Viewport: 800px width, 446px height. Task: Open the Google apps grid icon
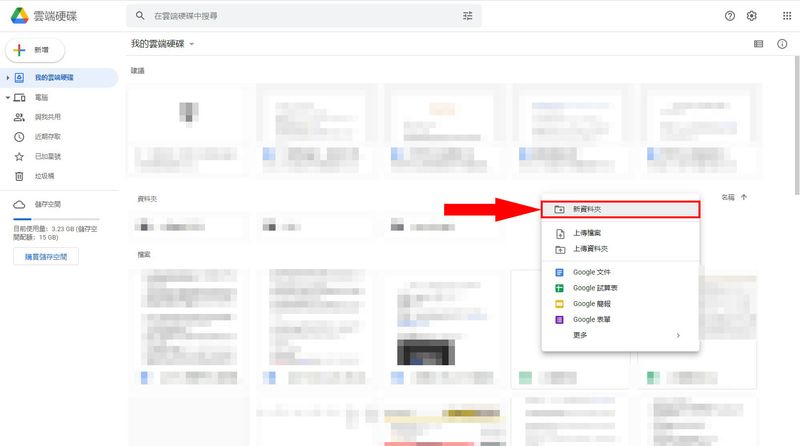[787, 16]
